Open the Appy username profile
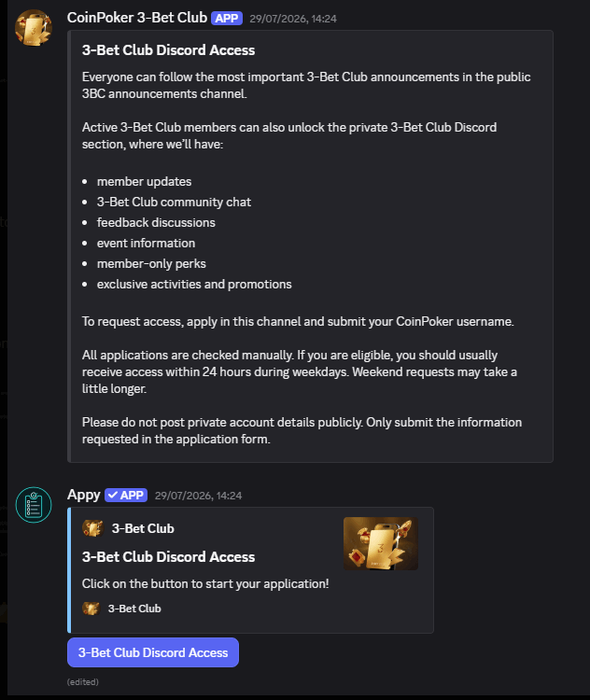Viewport: 590px width, 700px height. pyautogui.click(x=83, y=495)
